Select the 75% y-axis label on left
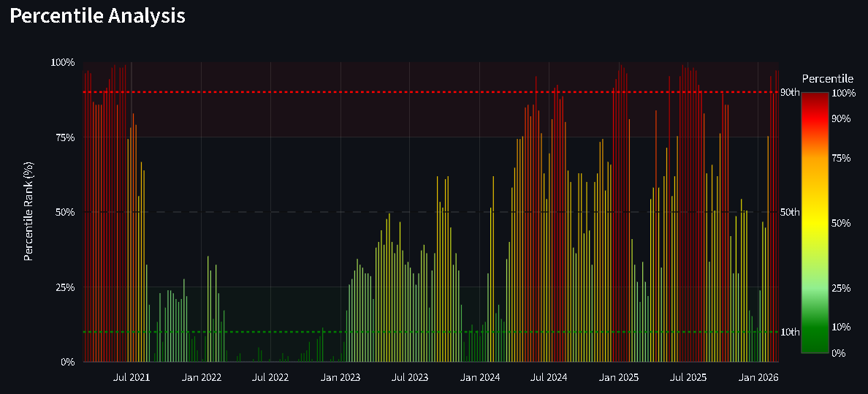The image size is (868, 394). (65, 137)
